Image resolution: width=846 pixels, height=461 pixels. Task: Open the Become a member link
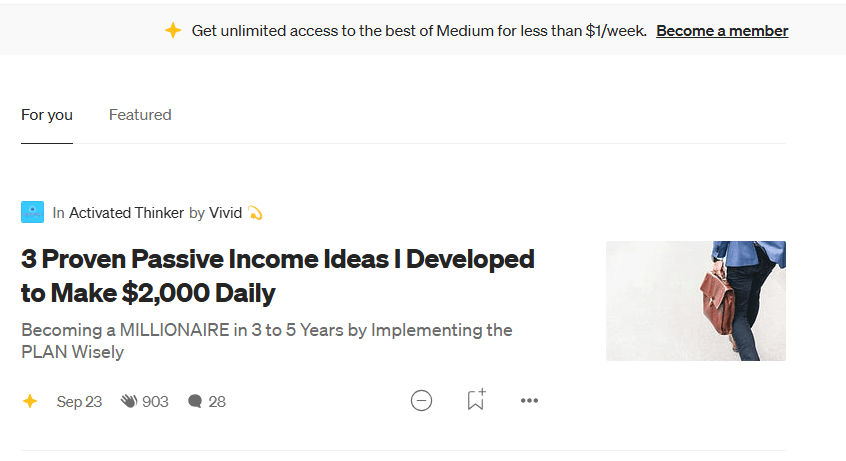click(x=722, y=31)
